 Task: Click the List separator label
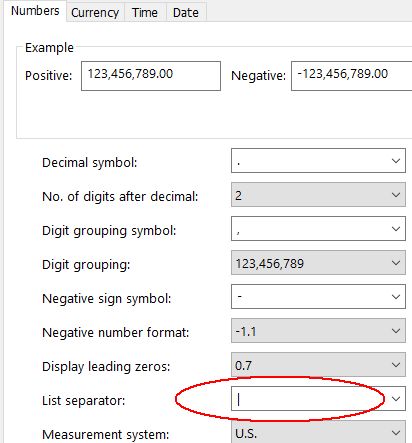[x=83, y=401]
